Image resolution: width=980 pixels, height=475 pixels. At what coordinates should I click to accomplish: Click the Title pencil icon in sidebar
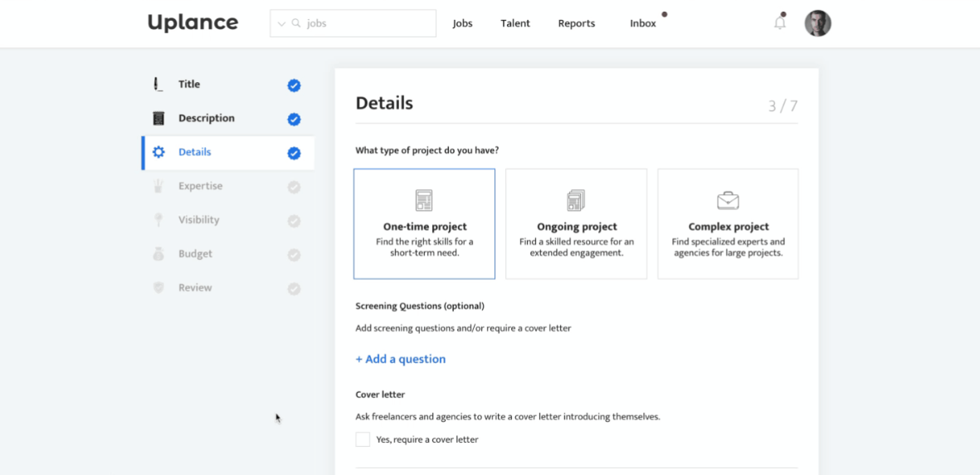[158, 84]
